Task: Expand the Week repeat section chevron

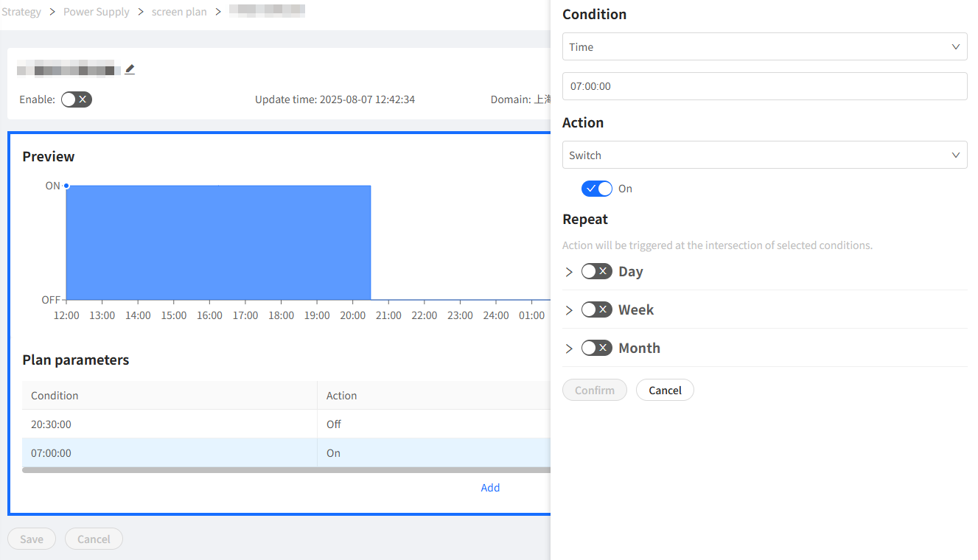Action: tap(569, 310)
